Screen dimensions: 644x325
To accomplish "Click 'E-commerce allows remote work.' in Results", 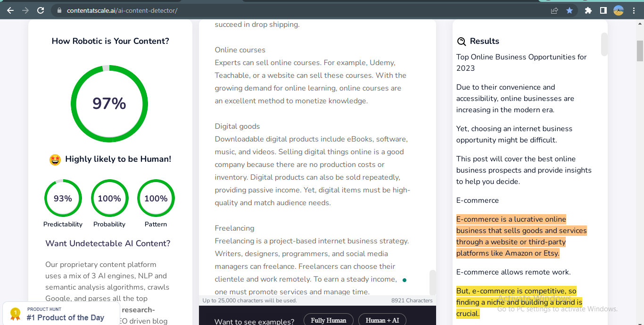I will pos(513,272).
